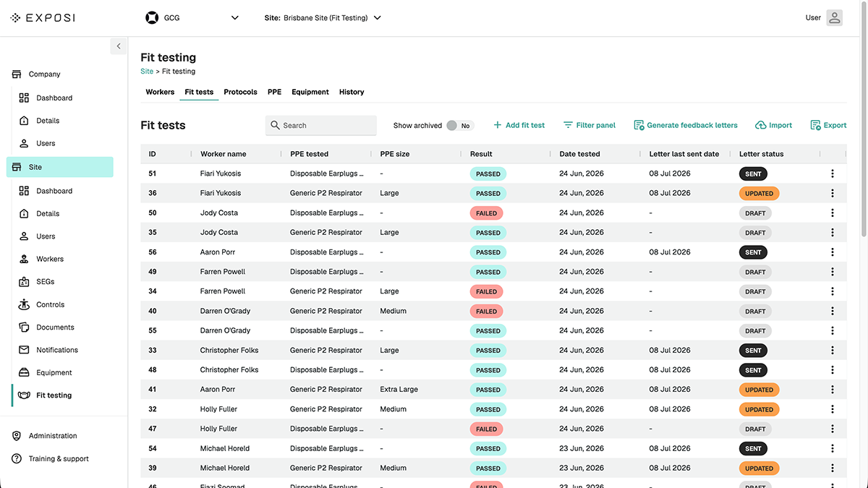The width and height of the screenshot is (868, 488).
Task: Open the Filter panel
Action: 590,125
